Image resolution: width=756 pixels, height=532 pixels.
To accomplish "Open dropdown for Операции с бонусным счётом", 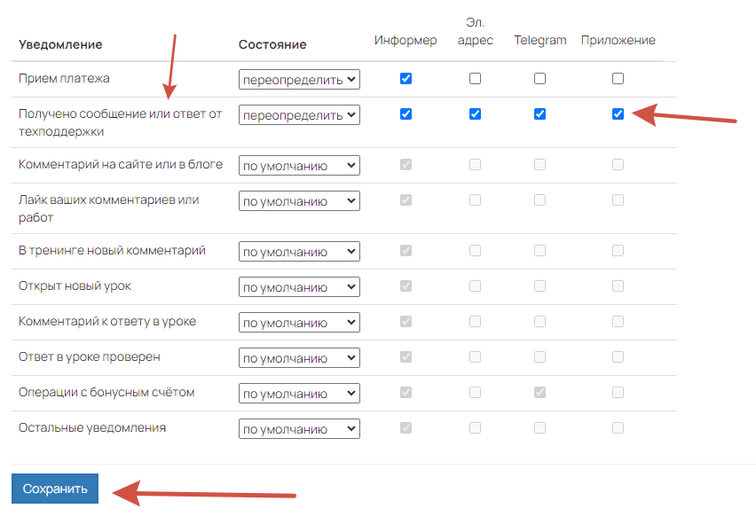I will click(298, 393).
